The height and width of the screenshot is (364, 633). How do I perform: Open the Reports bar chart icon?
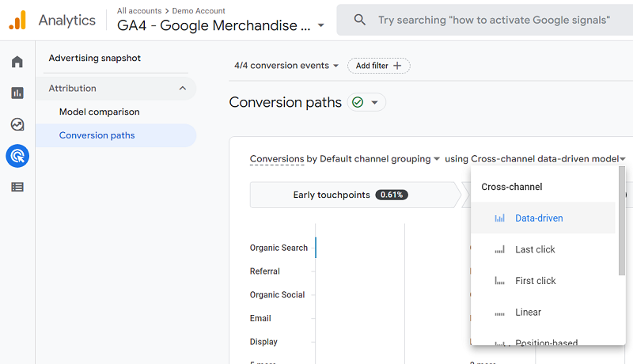(x=17, y=93)
